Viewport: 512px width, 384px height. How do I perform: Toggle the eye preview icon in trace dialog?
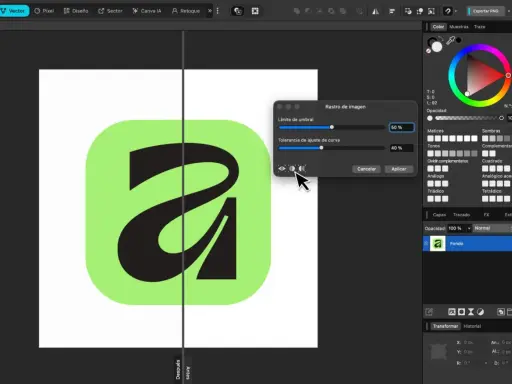[282, 169]
